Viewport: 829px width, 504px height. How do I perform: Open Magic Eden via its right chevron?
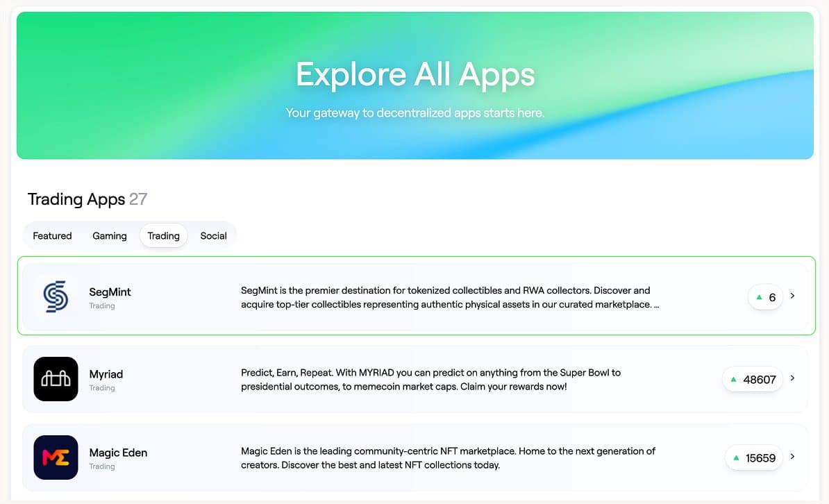point(793,457)
